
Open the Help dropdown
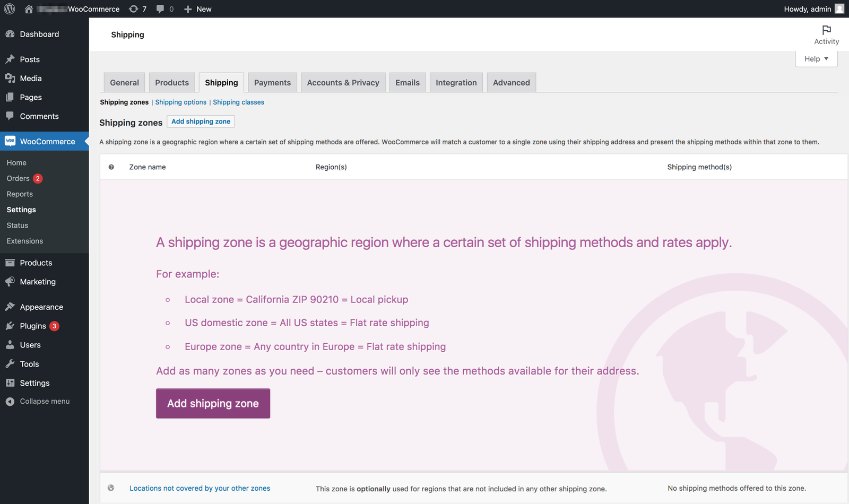pyautogui.click(x=816, y=58)
